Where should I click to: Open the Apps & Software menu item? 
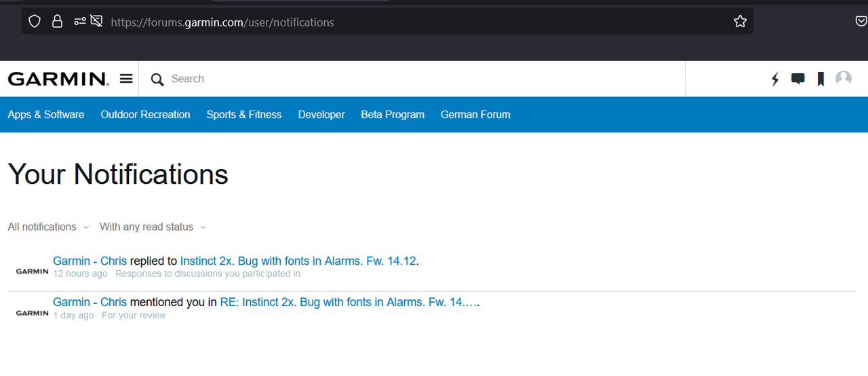click(46, 115)
